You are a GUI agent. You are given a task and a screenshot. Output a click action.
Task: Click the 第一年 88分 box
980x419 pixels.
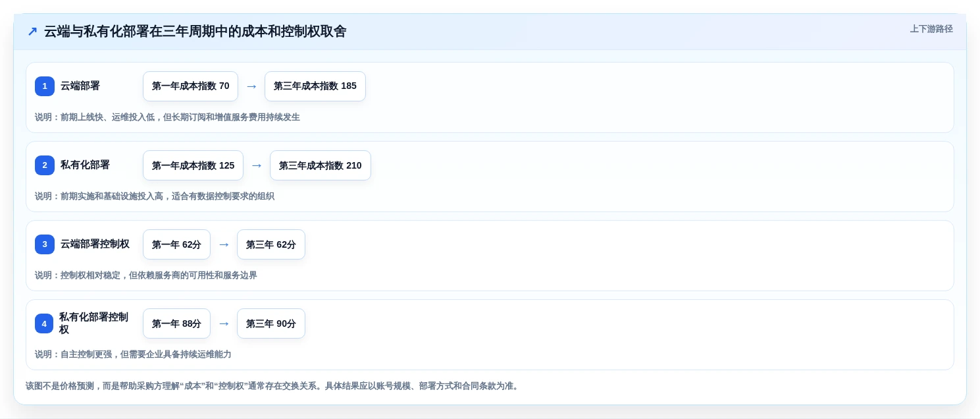click(176, 323)
